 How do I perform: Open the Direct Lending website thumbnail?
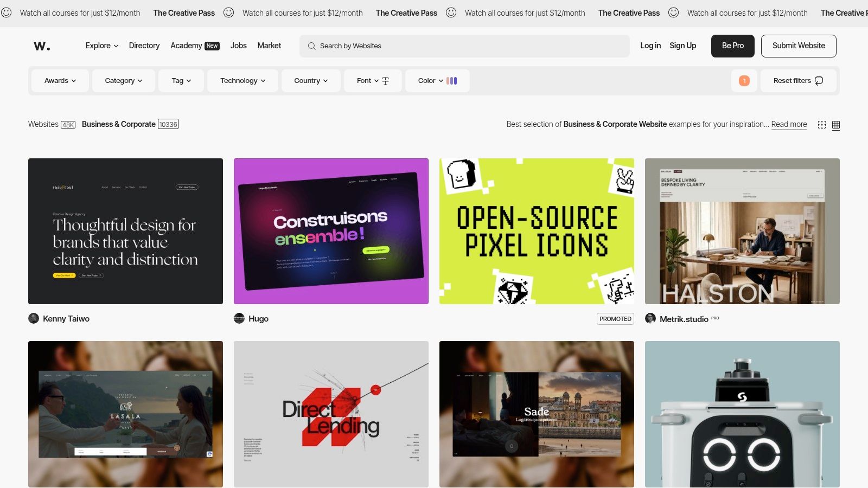point(331,414)
